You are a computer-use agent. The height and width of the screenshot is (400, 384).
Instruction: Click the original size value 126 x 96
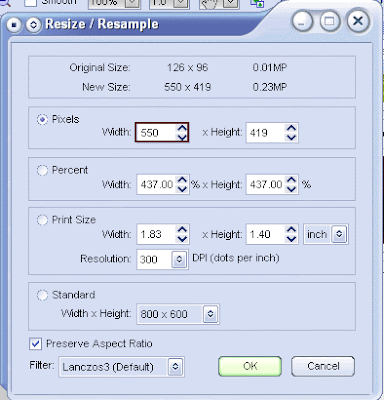(188, 68)
